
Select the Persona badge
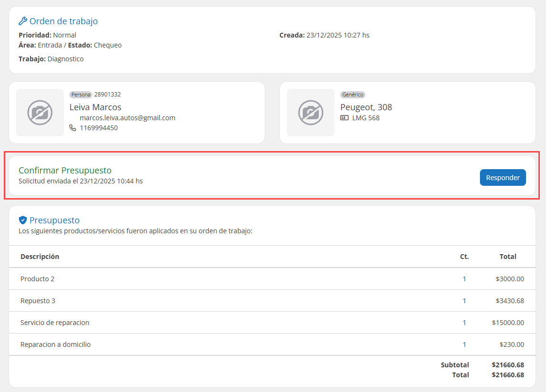coord(80,95)
